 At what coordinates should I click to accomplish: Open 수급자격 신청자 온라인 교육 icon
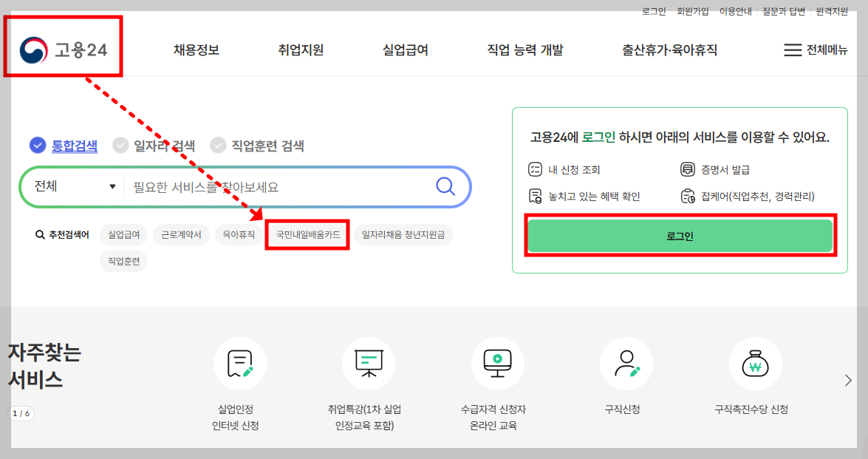[x=497, y=364]
